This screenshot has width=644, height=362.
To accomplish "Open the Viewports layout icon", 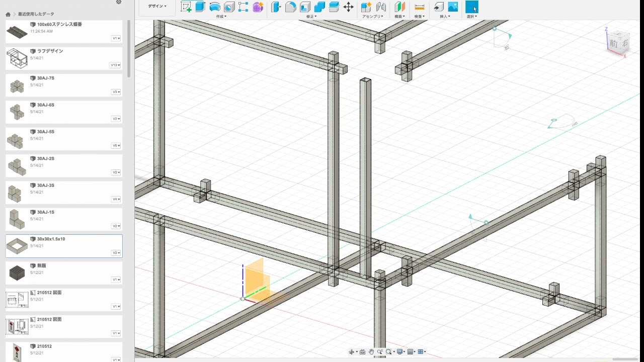I will 422,352.
